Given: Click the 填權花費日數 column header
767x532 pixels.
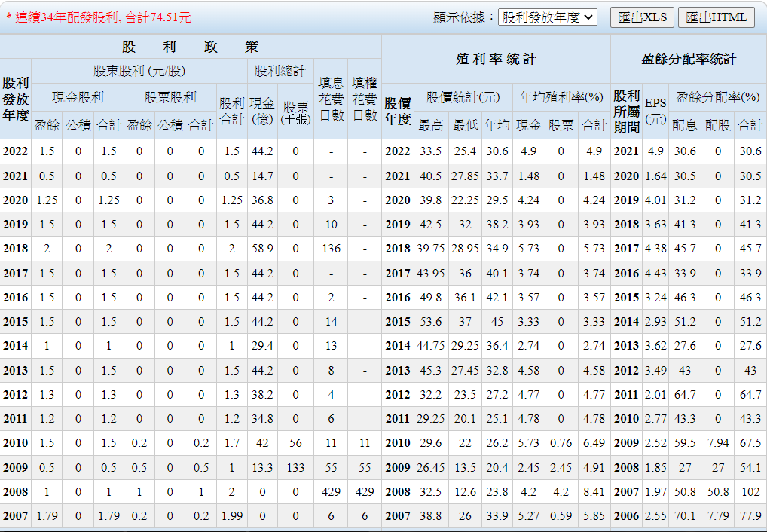Looking at the screenshot, I should click(365, 99).
